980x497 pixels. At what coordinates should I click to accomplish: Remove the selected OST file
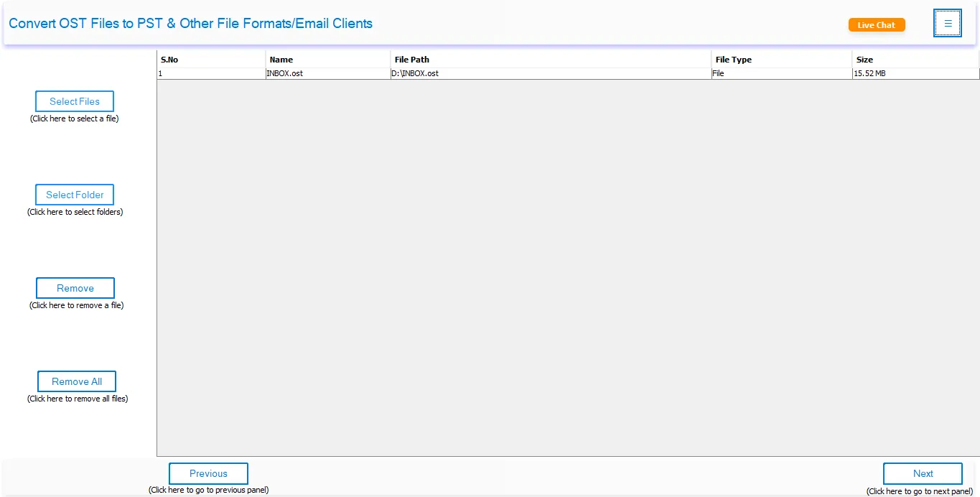(x=75, y=287)
